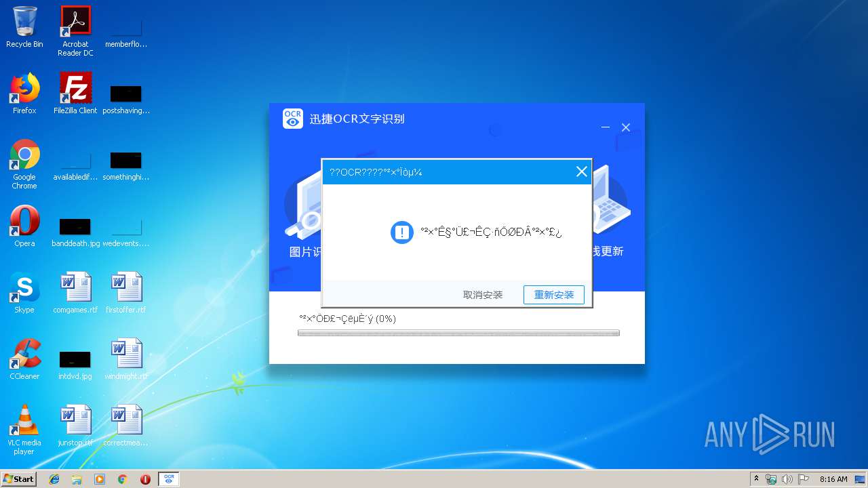Select the intdvd.jpg file icon
The height and width of the screenshot is (488, 868).
[x=75, y=364]
